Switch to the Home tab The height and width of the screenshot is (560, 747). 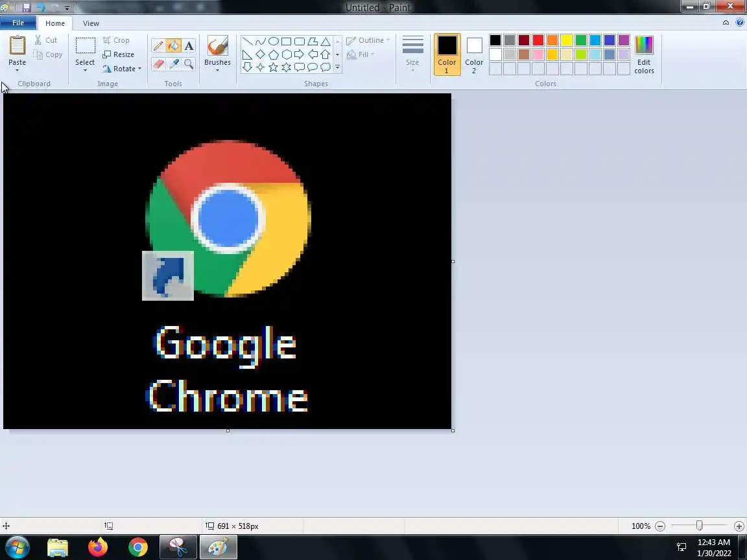(55, 23)
